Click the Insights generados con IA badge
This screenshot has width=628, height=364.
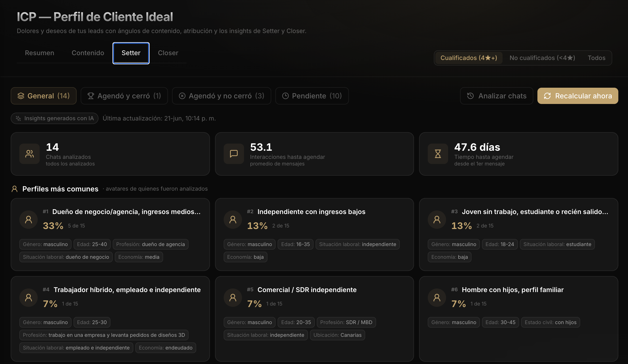tap(55, 118)
